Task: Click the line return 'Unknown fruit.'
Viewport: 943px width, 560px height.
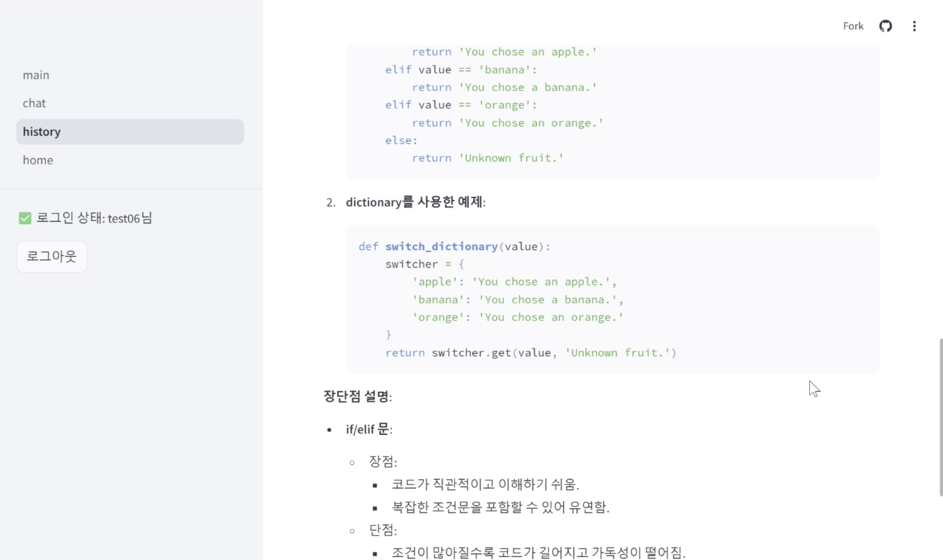Action: tap(488, 158)
